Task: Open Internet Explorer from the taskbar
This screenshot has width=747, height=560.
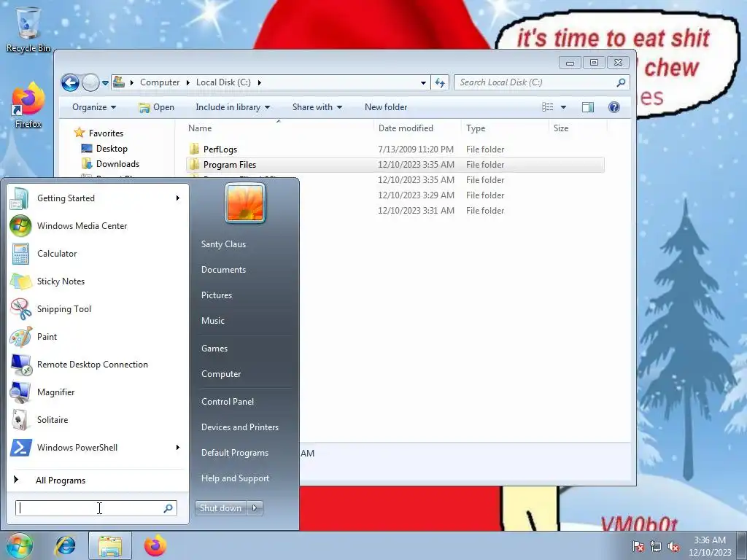Action: click(x=65, y=545)
